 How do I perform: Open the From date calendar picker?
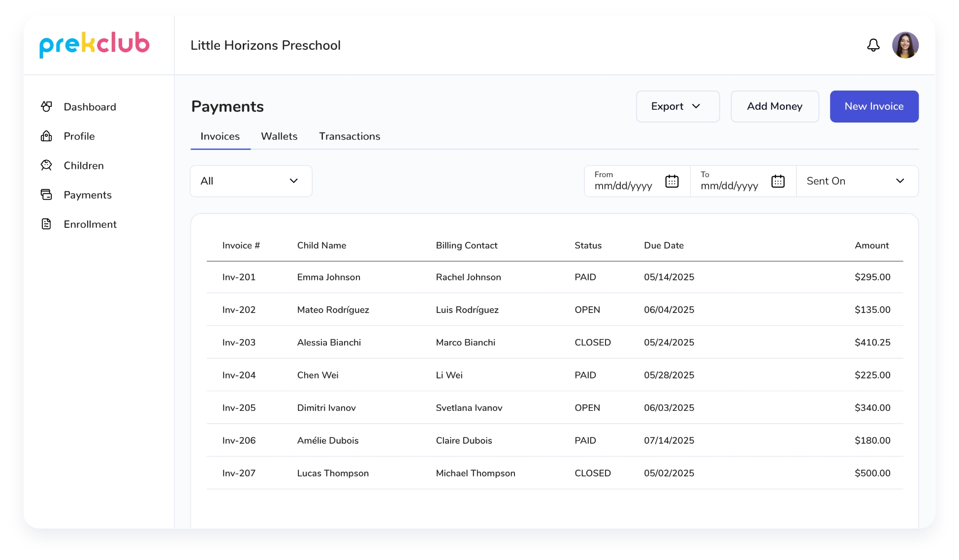click(x=671, y=182)
